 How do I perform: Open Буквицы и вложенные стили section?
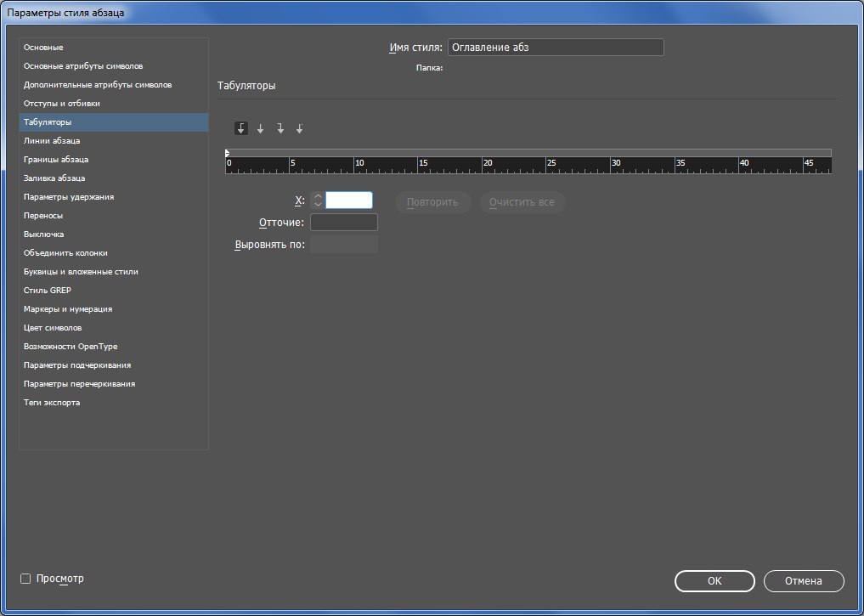pos(114,272)
